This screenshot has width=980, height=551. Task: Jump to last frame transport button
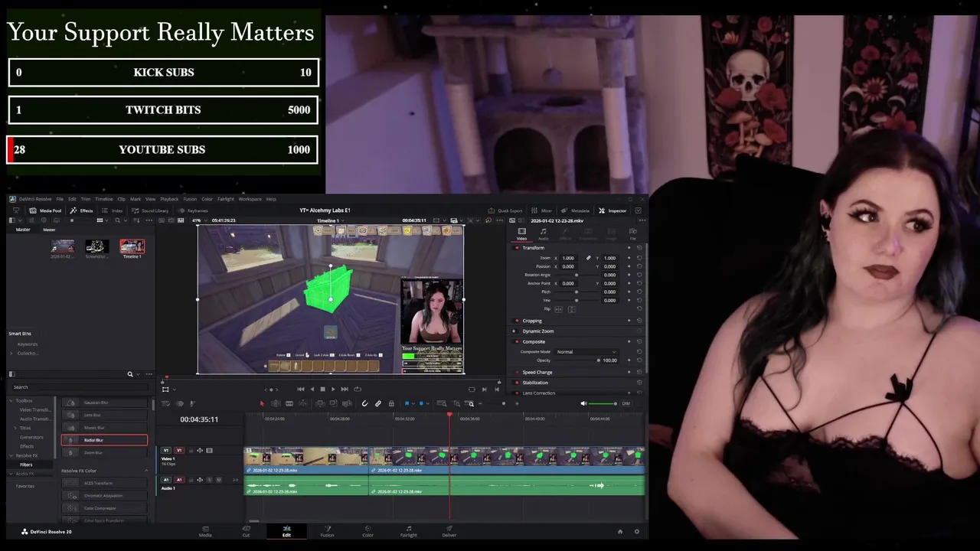[345, 389]
